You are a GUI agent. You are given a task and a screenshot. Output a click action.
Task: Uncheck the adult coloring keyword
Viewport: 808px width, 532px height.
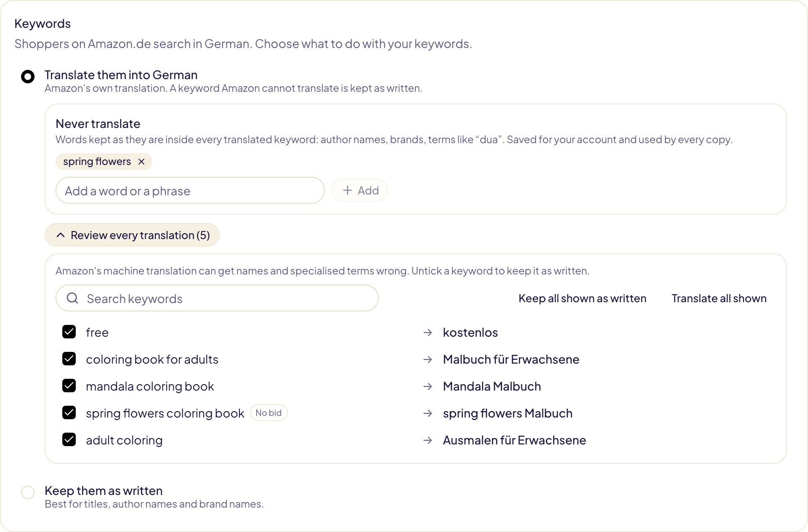(x=69, y=440)
